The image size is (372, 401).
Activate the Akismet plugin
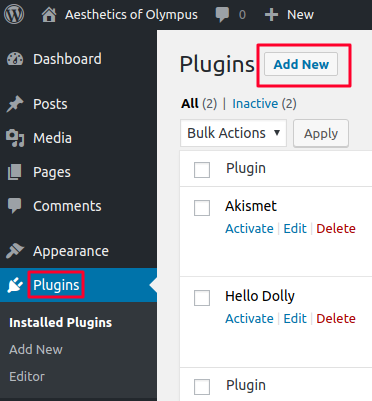pos(249,229)
